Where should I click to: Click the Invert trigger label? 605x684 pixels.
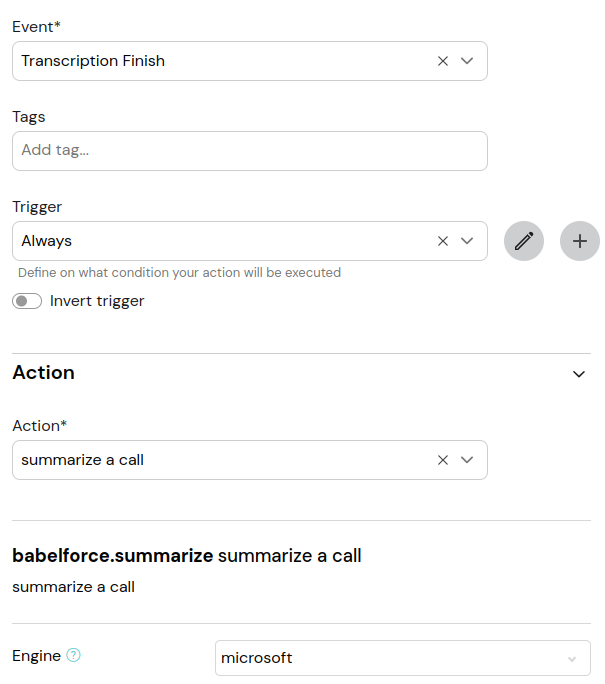(x=97, y=301)
